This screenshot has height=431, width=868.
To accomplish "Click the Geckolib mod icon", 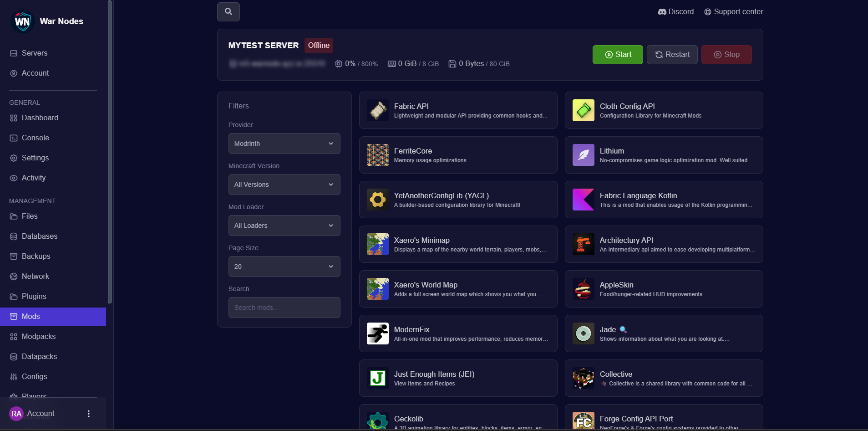I will (x=378, y=421).
